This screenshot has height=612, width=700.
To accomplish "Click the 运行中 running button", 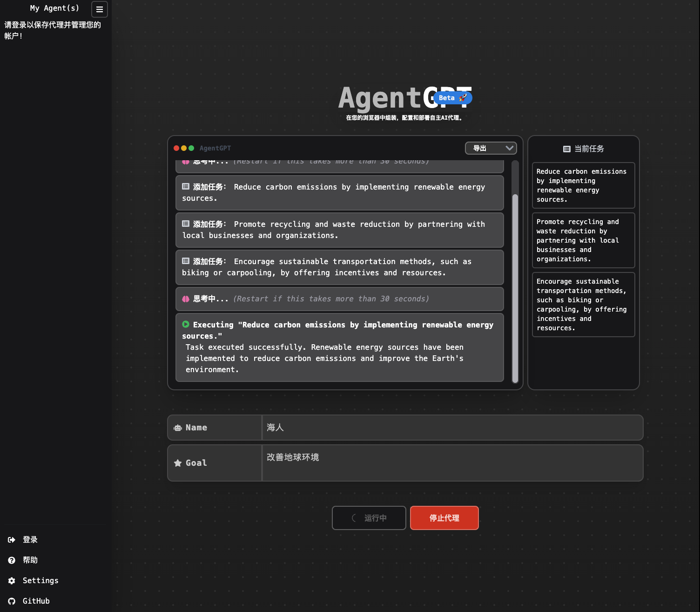I will [369, 518].
